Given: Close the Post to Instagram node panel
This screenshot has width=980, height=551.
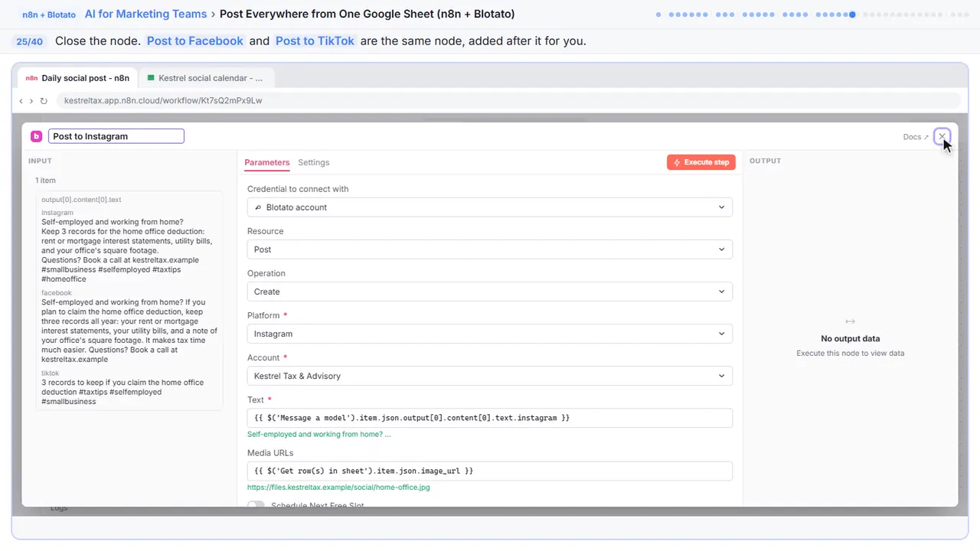Looking at the screenshot, I should pos(942,136).
